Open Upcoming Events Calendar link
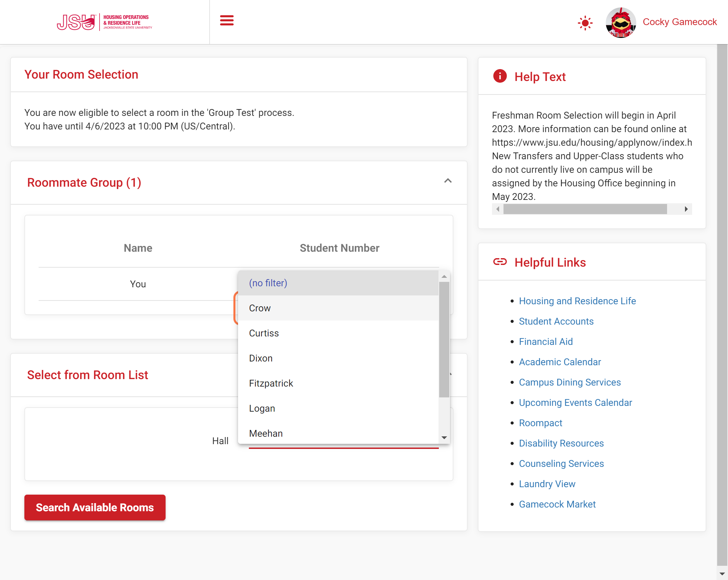This screenshot has height=580, width=728. pyautogui.click(x=575, y=402)
